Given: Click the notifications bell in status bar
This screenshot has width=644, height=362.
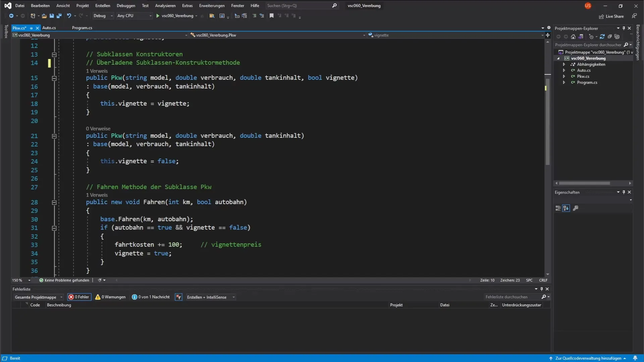Looking at the screenshot, I should [635, 358].
